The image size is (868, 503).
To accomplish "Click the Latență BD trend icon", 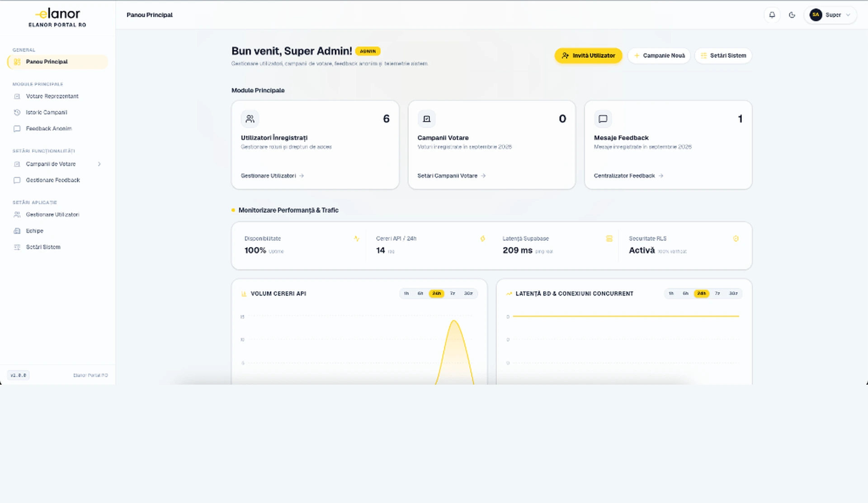I will click(x=509, y=294).
